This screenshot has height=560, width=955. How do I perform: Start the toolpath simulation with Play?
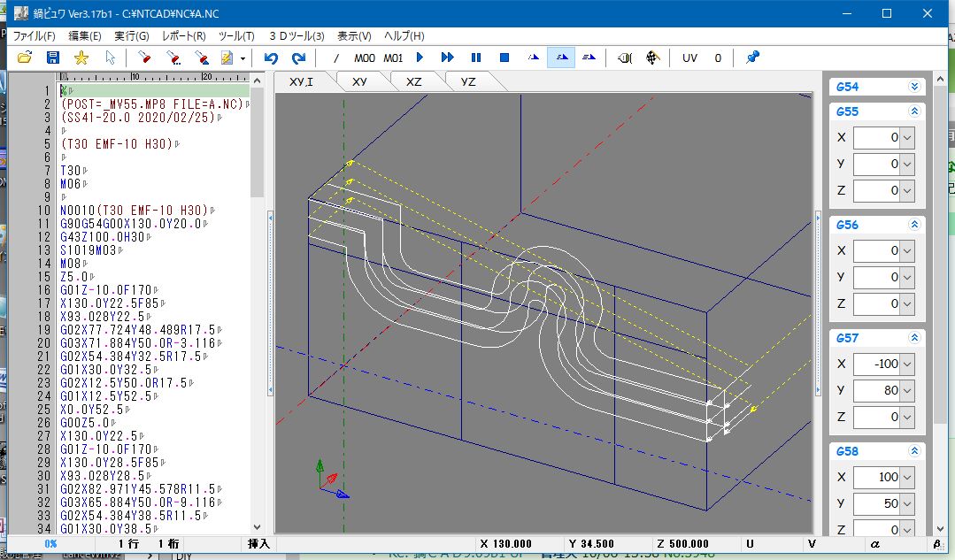click(x=420, y=58)
